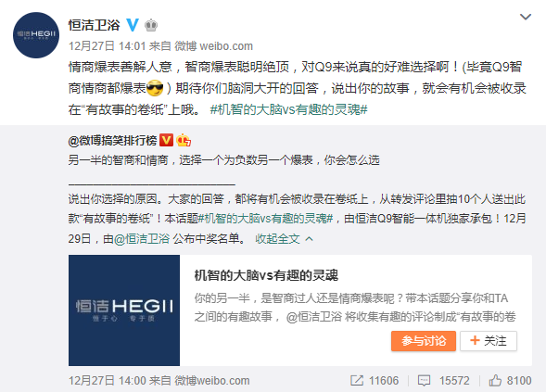Follow the topic with the 关注 button
546x392 pixels.
[x=489, y=341]
